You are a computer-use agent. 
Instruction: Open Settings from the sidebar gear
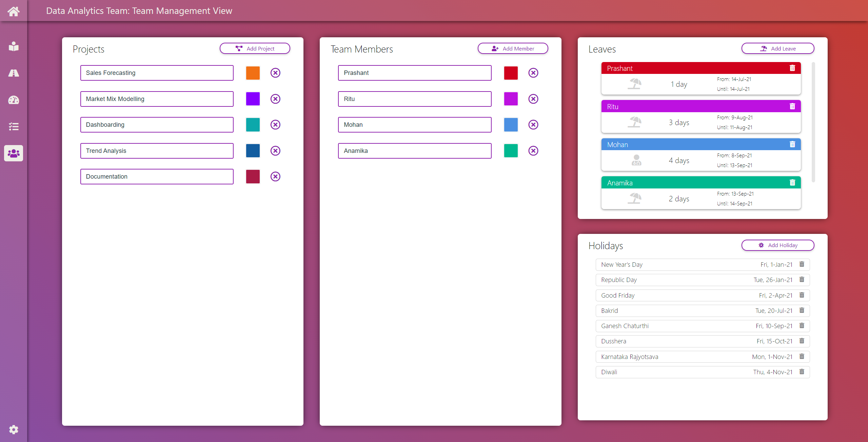coord(13,429)
